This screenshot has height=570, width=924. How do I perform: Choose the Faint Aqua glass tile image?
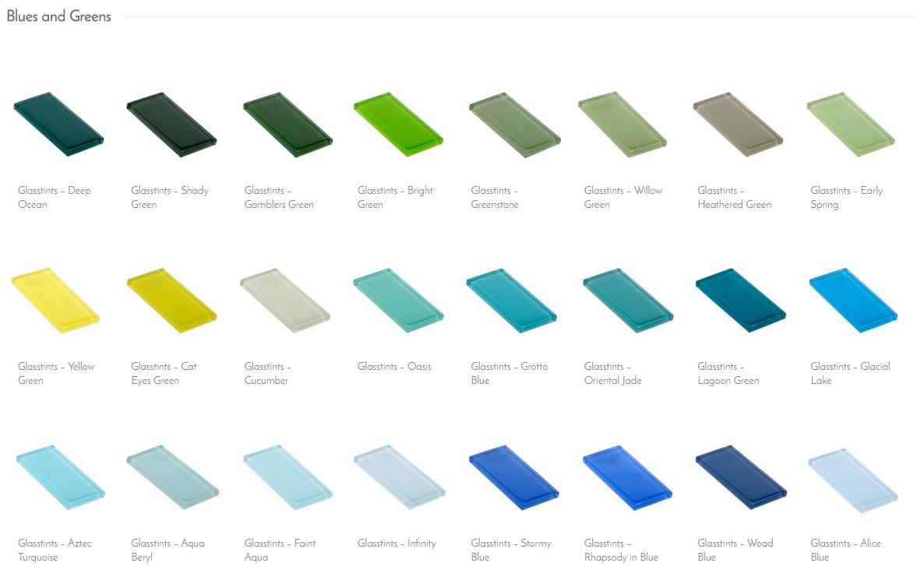(287, 477)
